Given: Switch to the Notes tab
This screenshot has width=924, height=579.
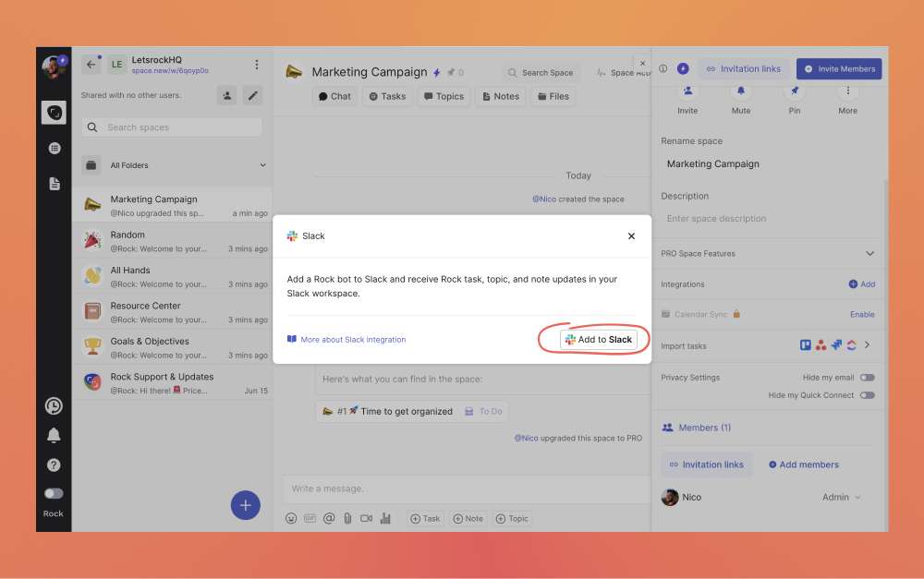Looking at the screenshot, I should click(501, 97).
